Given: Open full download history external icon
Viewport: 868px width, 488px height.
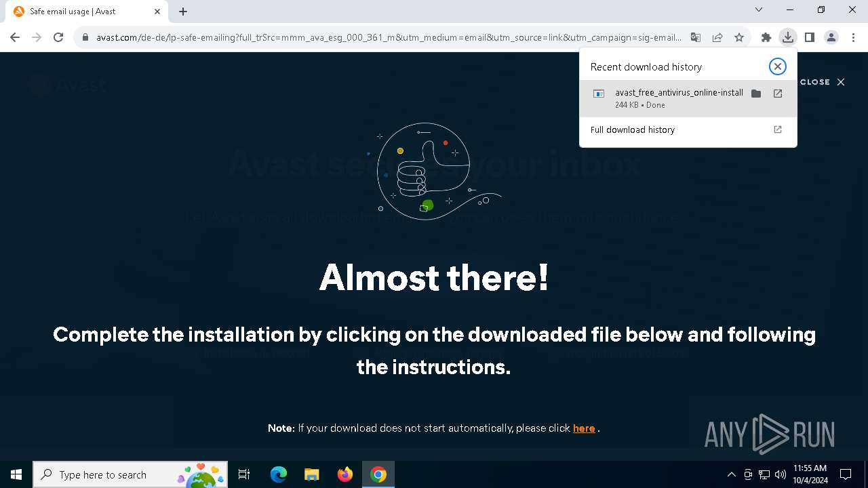Looking at the screenshot, I should (778, 129).
